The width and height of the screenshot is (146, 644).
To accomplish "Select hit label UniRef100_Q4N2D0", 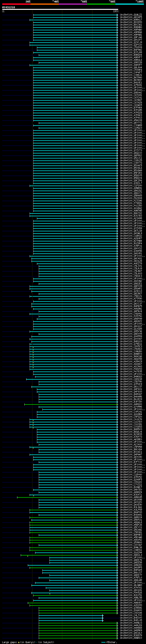I will (131, 565).
